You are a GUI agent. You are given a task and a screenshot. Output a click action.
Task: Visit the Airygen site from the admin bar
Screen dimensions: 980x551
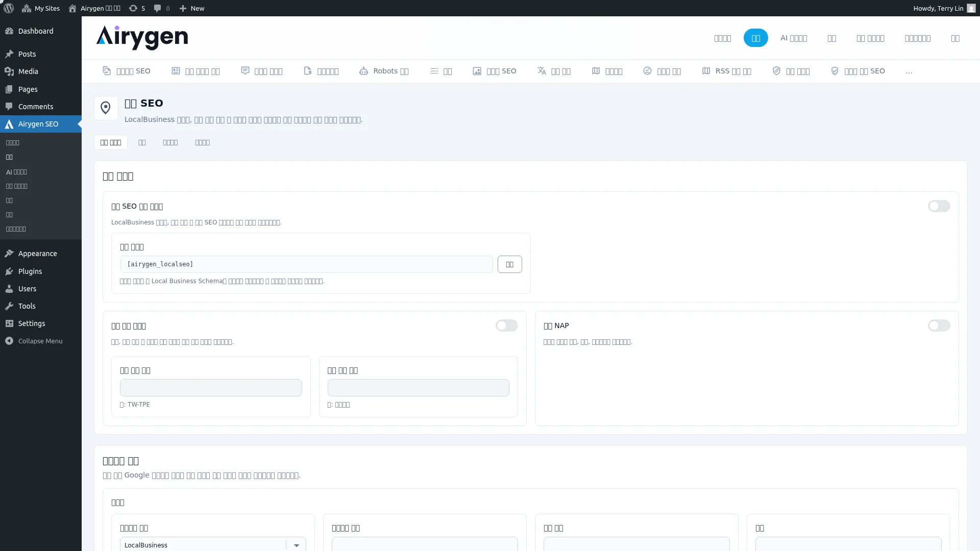(x=94, y=8)
